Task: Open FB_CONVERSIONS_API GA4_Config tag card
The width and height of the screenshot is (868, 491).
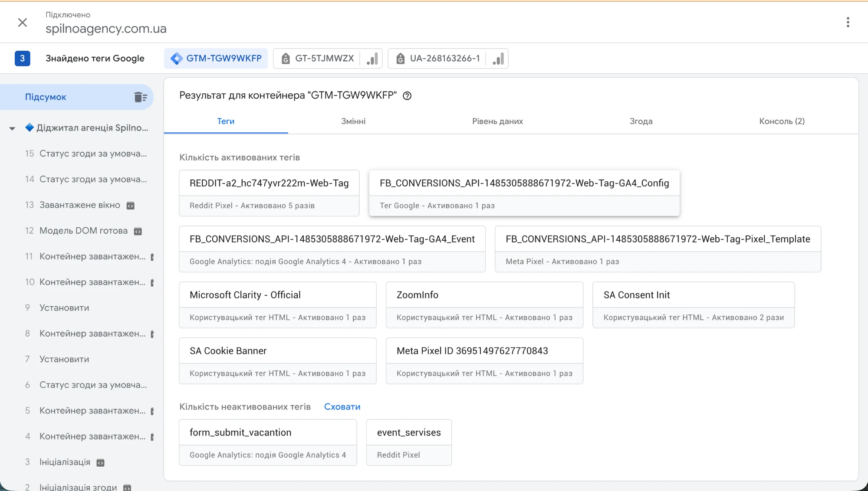Action: click(524, 193)
